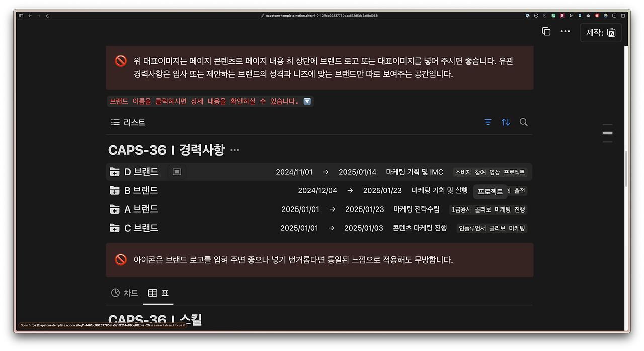Click the folder icon beside A 브랜드
Viewport: 644px width, 351px height.
114,209
